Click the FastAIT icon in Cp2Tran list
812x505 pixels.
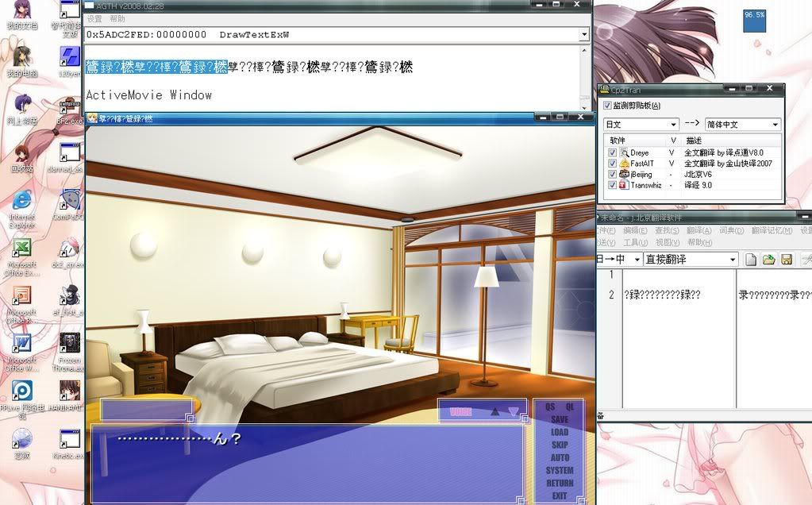(x=624, y=164)
